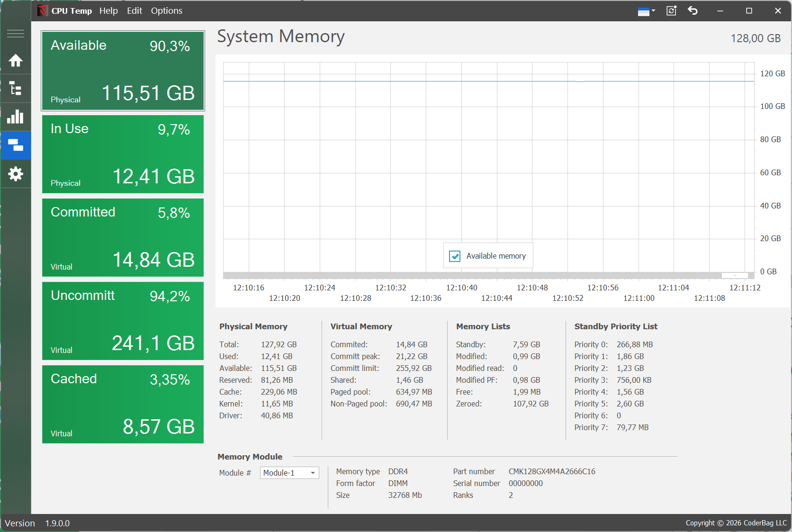This screenshot has height=532, width=792.
Task: Open the Edit menu
Action: point(135,11)
